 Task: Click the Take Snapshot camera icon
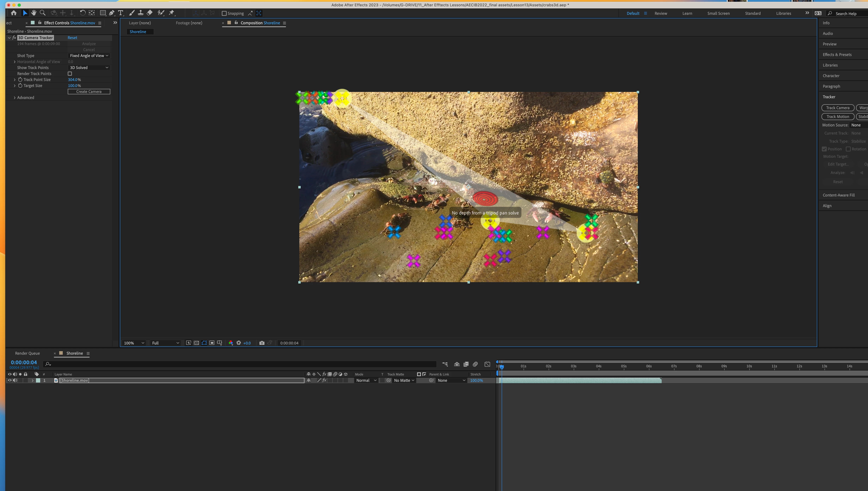tap(262, 343)
